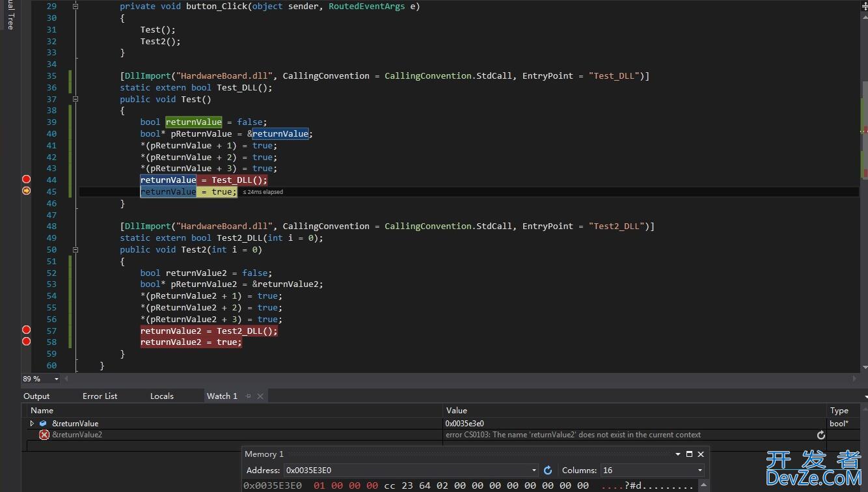Open the Columns dropdown in Memory 1
Viewport: 868px width, 492px height.
tap(700, 471)
